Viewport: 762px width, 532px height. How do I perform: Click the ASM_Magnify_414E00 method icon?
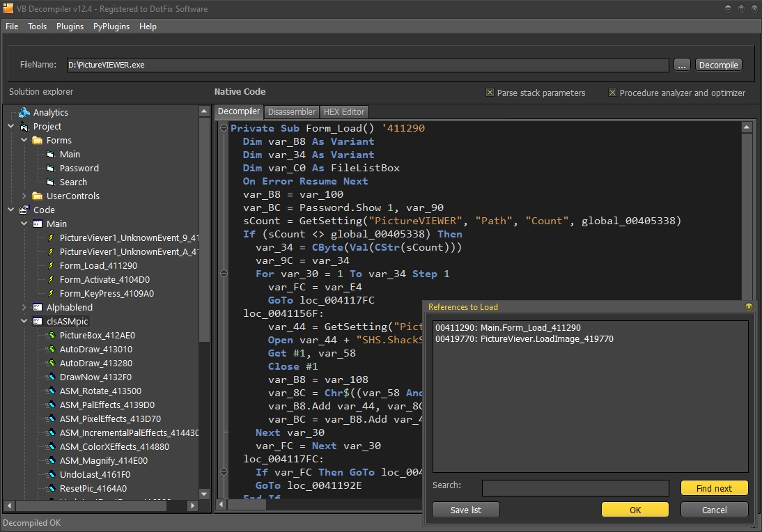coord(51,460)
